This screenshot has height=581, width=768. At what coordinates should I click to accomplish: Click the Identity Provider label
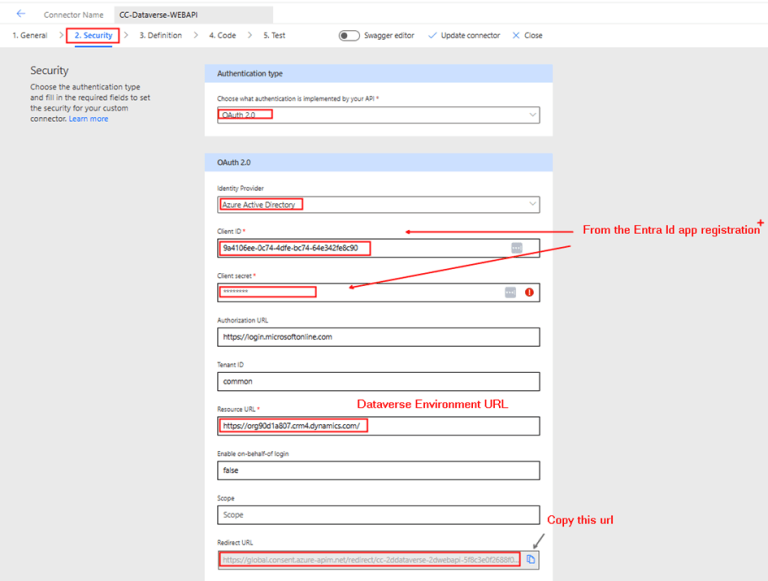tap(240, 188)
